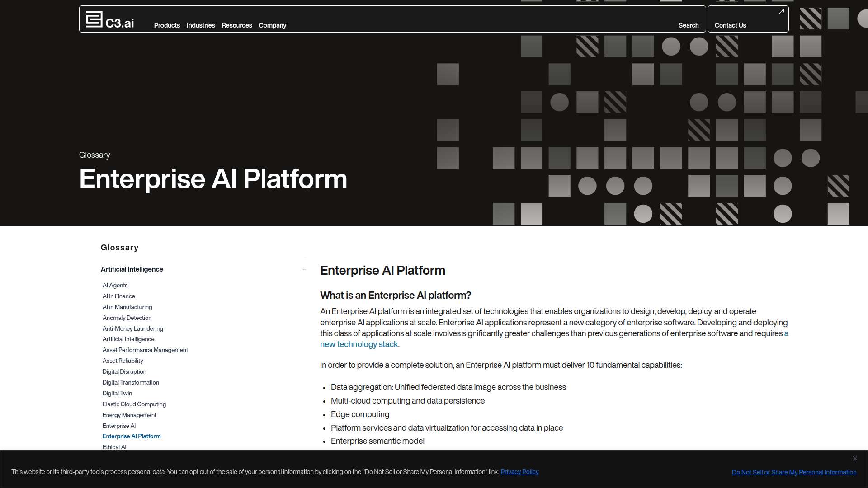Click the C3.ai logo
Screen dimensions: 868x488
click(x=110, y=19)
